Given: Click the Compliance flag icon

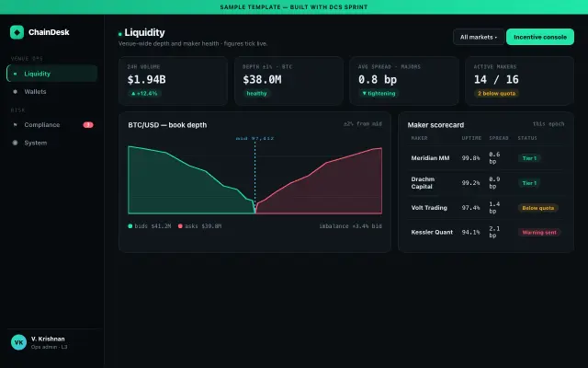Looking at the screenshot, I should pyautogui.click(x=15, y=125).
